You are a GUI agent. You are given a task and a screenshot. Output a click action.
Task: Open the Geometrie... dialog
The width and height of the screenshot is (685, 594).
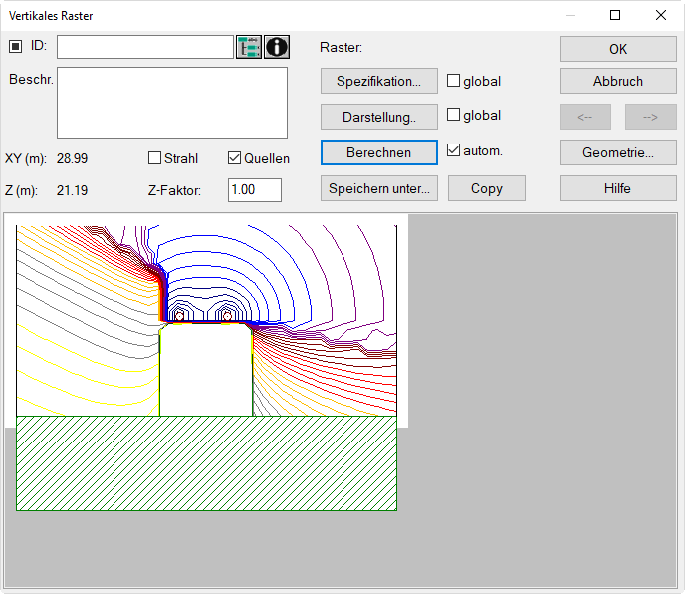click(618, 152)
